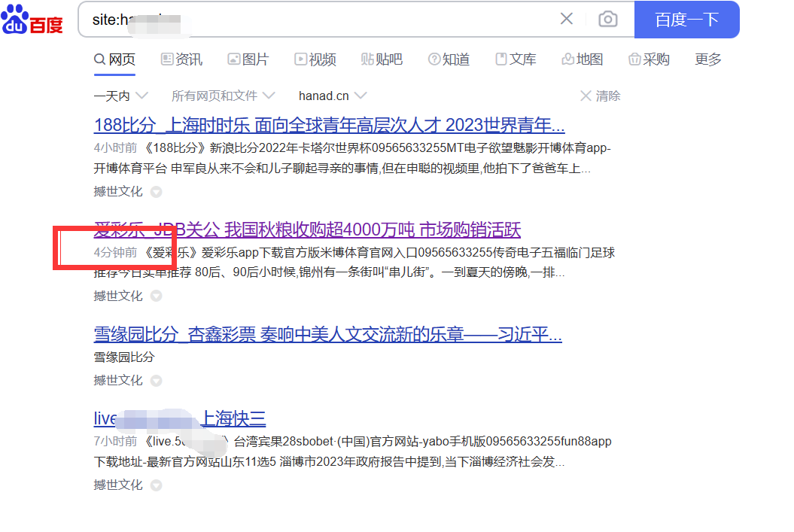The image size is (794, 532).
Task: Open the result link ending in 上海快三
Action: pyautogui.click(x=180, y=418)
